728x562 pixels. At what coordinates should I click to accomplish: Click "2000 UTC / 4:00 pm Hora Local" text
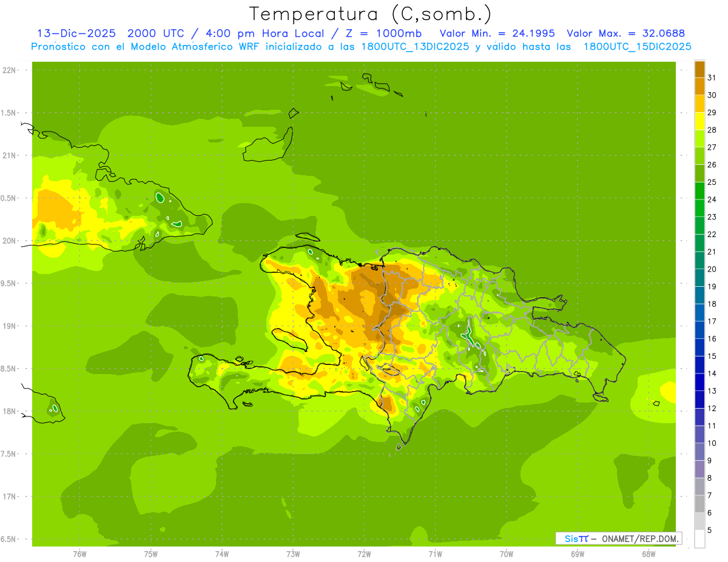pyautogui.click(x=229, y=33)
